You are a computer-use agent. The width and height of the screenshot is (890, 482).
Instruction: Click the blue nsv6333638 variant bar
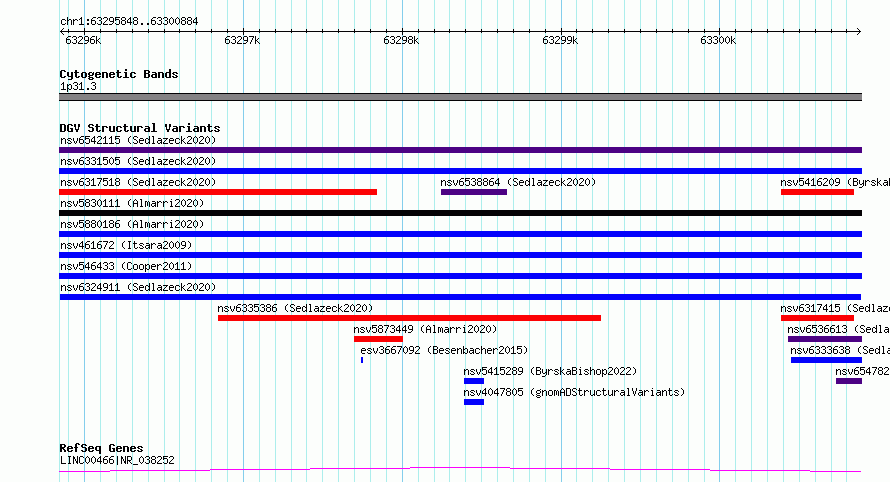pyautogui.click(x=826, y=360)
